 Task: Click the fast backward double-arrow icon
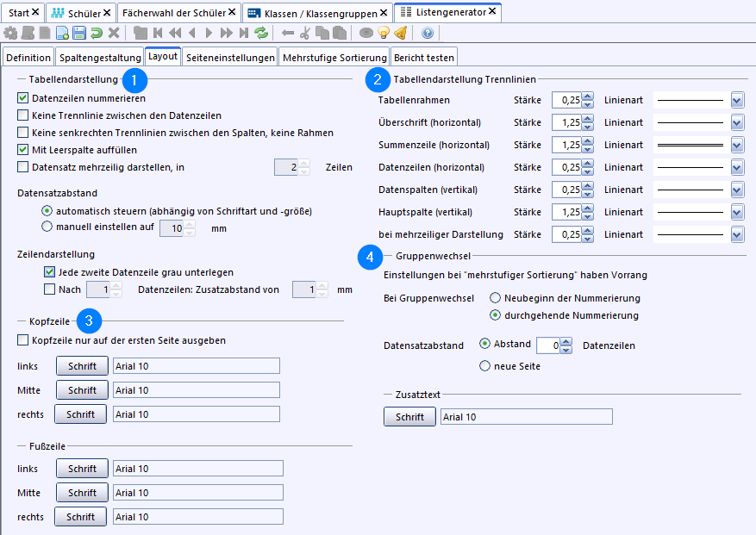[x=175, y=33]
